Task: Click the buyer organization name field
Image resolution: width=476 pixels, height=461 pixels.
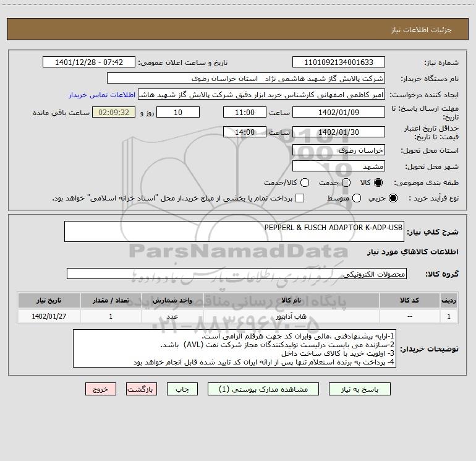Action: (246, 79)
